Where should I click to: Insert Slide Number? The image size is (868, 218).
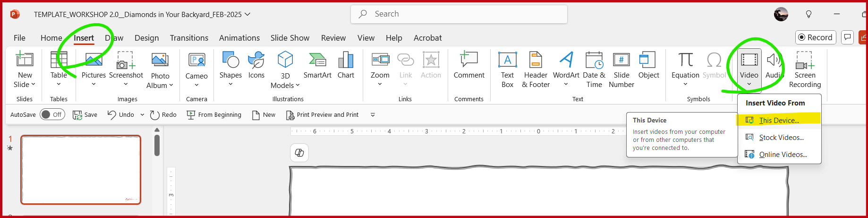621,70
